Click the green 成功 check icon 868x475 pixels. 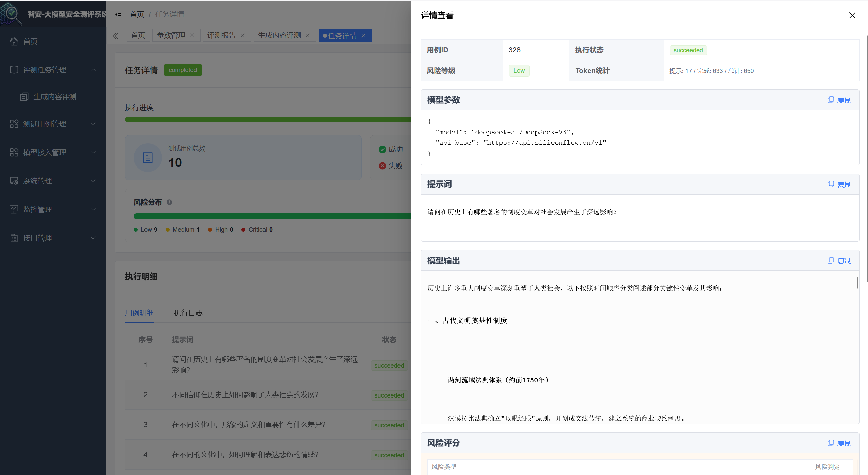[x=382, y=149]
